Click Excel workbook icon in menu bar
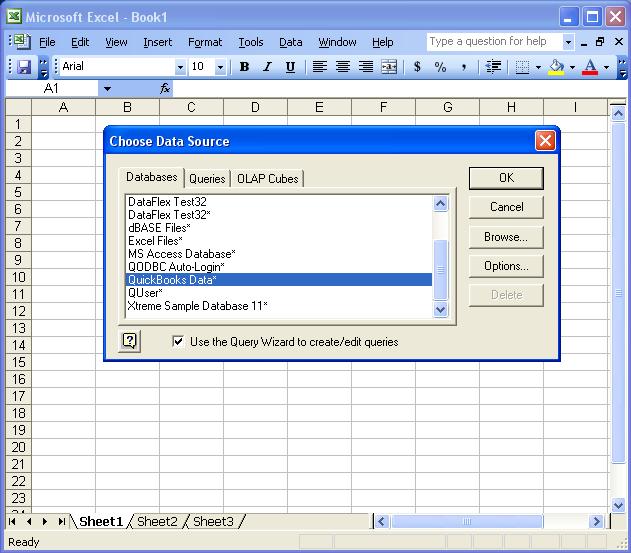631x553 pixels. tap(20, 41)
